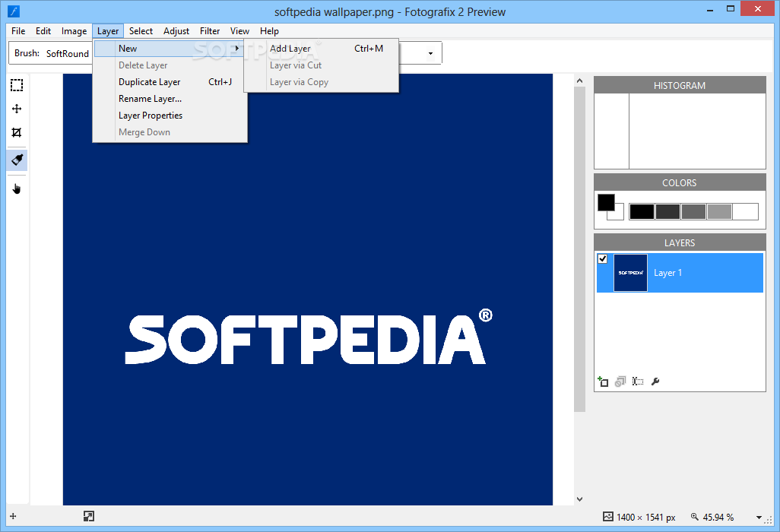Open the zoom level dropdown arrow

pos(759,518)
